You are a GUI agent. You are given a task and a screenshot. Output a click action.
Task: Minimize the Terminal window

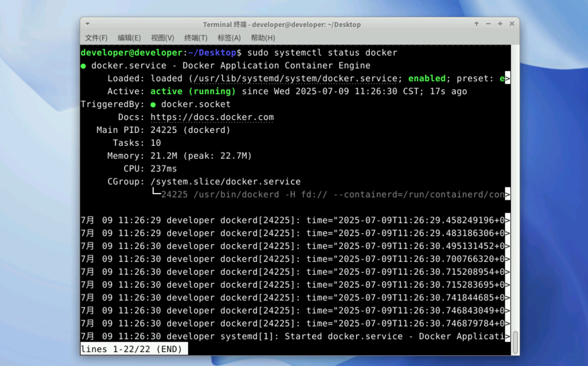point(488,24)
